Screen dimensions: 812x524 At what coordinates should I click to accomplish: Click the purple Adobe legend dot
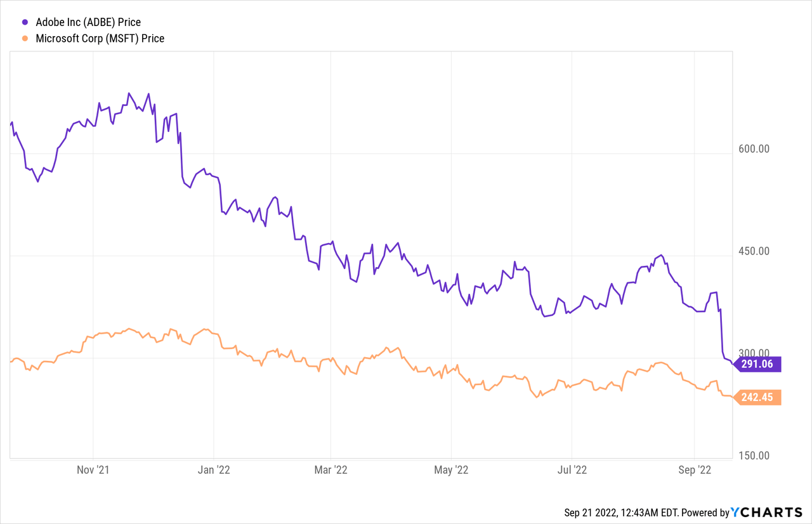point(25,22)
